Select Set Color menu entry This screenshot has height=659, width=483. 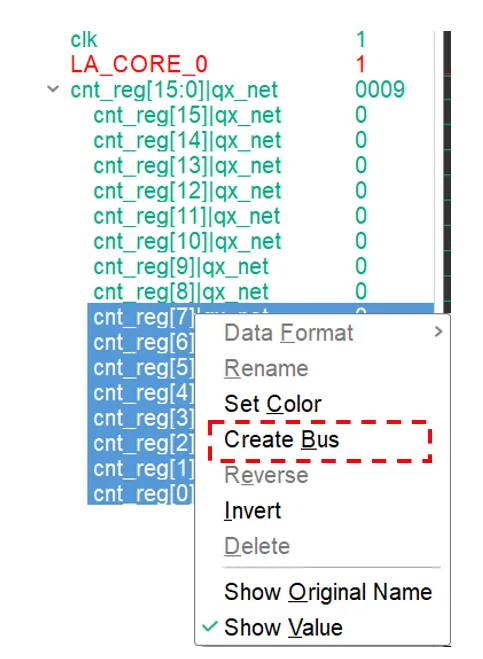click(273, 404)
